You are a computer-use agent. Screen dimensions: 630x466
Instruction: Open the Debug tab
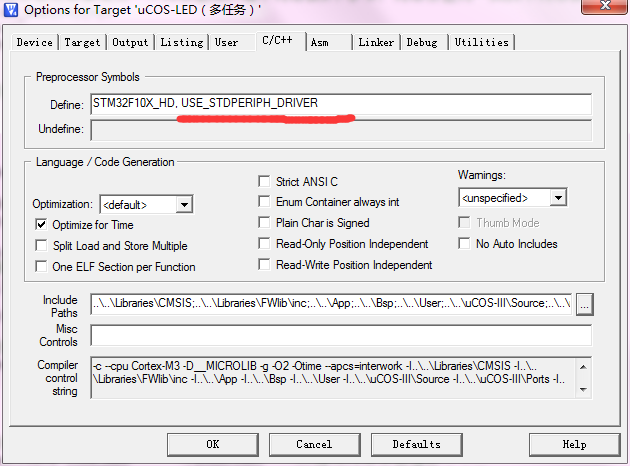point(422,43)
